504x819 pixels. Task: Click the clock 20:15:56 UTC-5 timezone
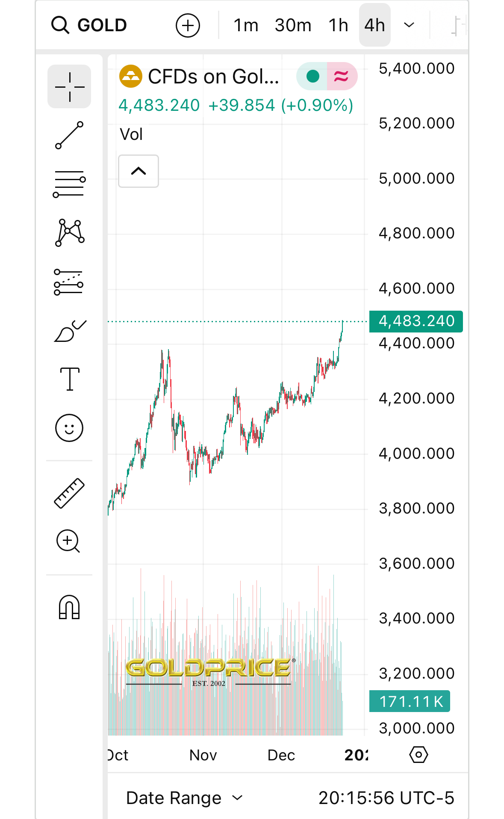tap(386, 798)
